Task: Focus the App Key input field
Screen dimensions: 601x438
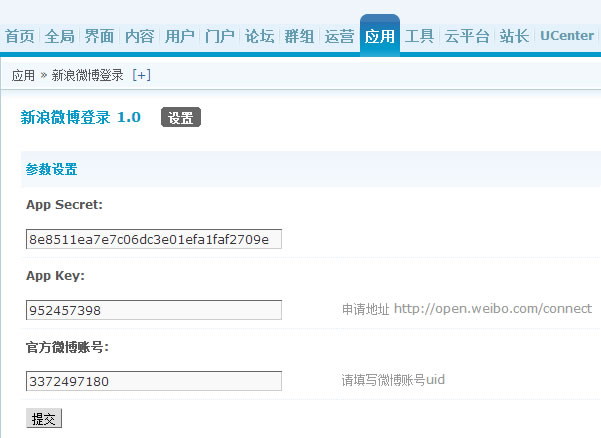Action: [154, 310]
